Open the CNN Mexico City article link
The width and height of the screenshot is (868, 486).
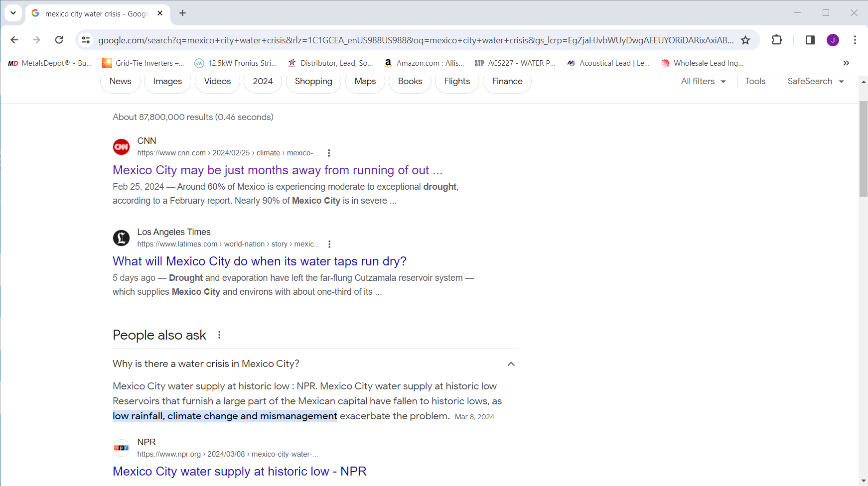click(277, 170)
